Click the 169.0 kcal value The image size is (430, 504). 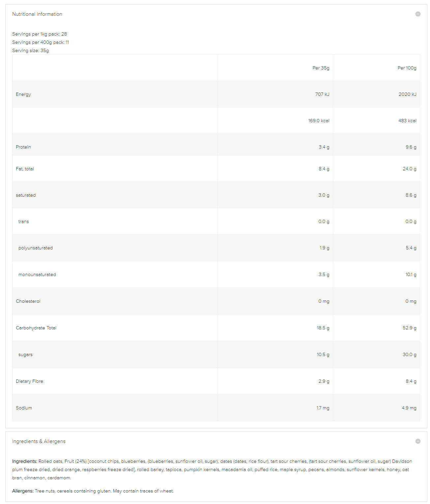319,121
